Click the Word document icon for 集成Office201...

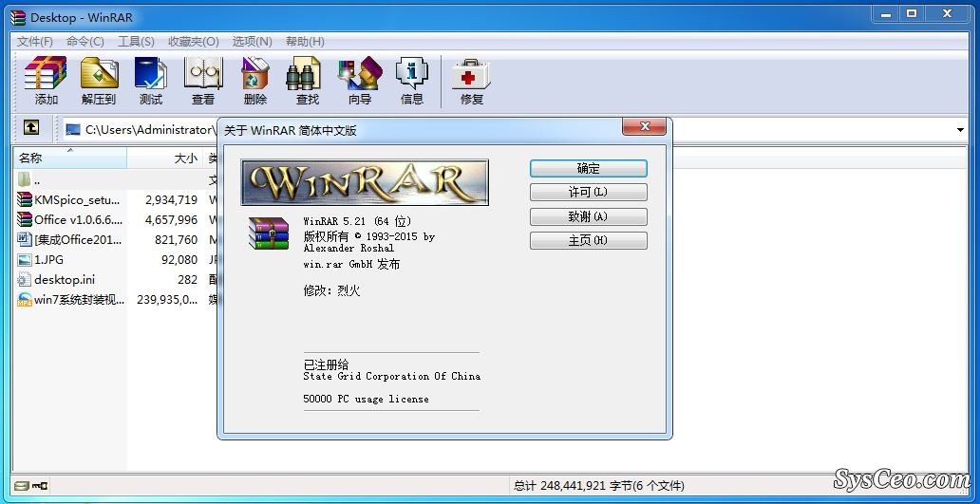point(25,240)
